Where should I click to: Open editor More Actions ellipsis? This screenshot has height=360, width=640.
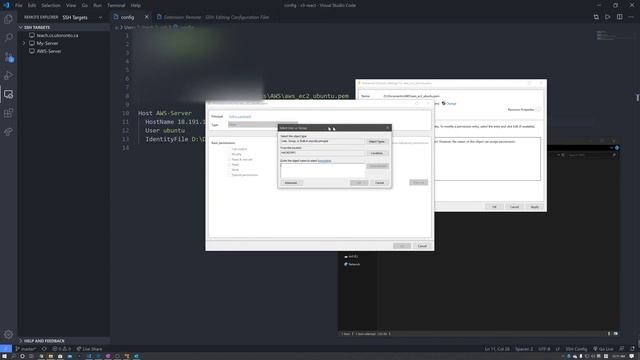point(631,17)
